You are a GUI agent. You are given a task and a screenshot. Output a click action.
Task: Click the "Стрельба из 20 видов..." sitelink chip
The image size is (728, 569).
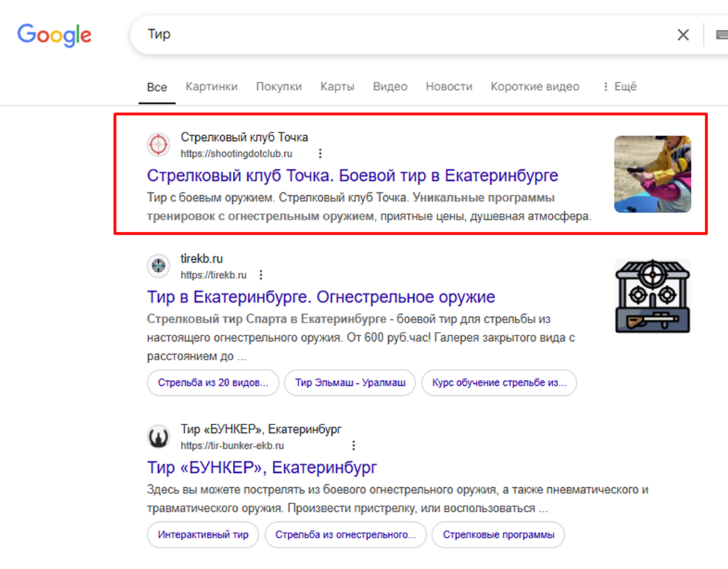[213, 383]
